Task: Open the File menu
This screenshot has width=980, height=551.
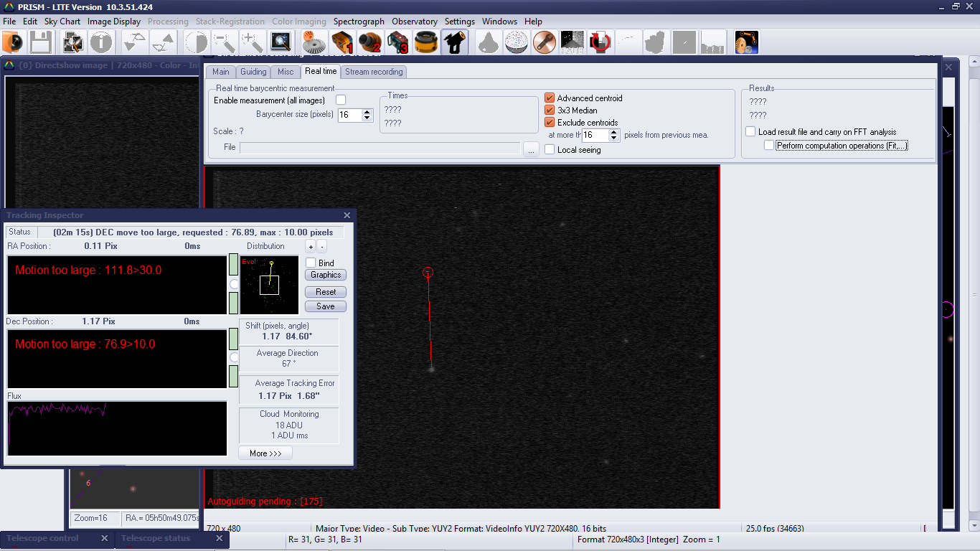Action: tap(9, 22)
